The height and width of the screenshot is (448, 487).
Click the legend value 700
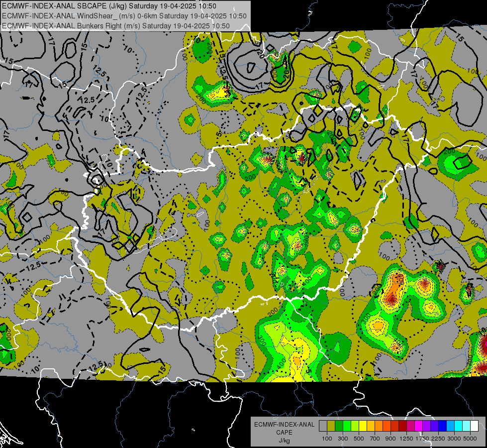click(375, 439)
